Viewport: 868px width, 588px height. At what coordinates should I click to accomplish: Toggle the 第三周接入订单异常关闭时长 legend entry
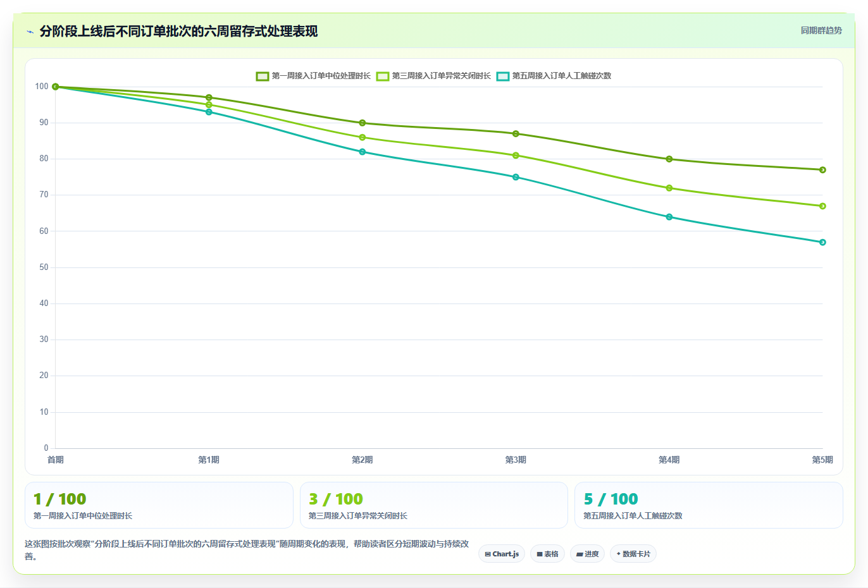pyautogui.click(x=433, y=76)
